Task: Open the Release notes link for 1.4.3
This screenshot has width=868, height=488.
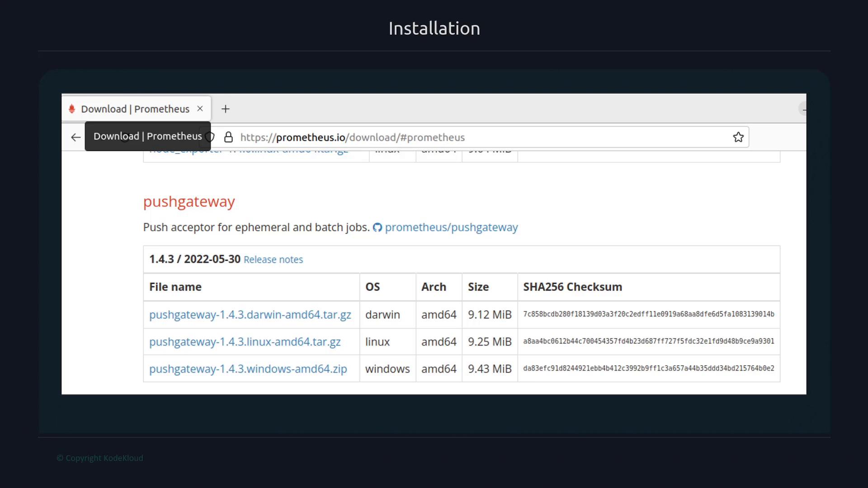Action: coord(273,260)
